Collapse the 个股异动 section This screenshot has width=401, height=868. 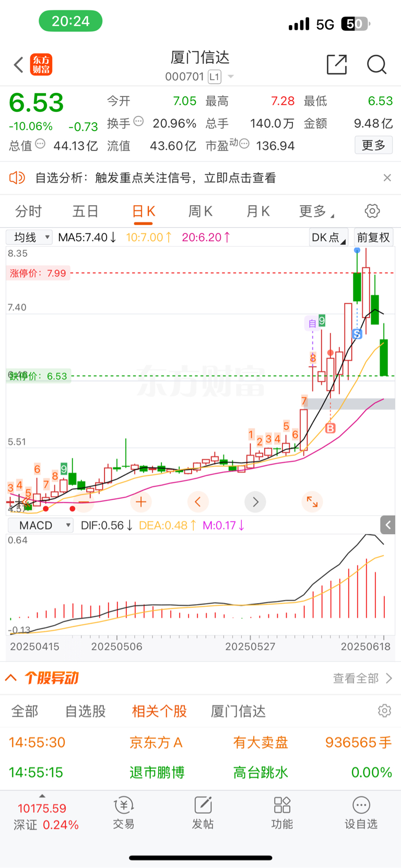(10, 678)
